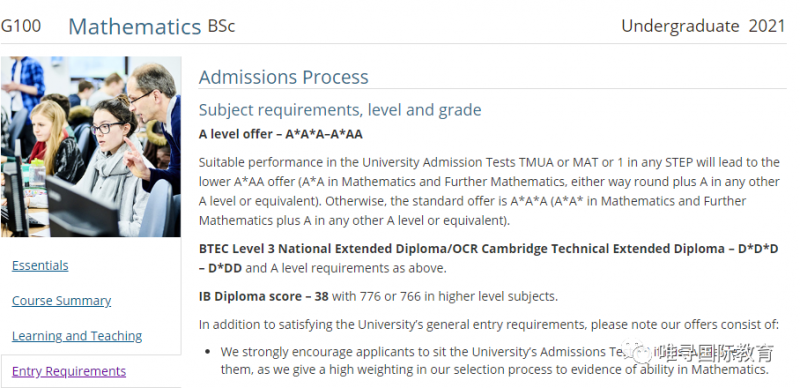Go to the Course Summary section

(x=61, y=301)
